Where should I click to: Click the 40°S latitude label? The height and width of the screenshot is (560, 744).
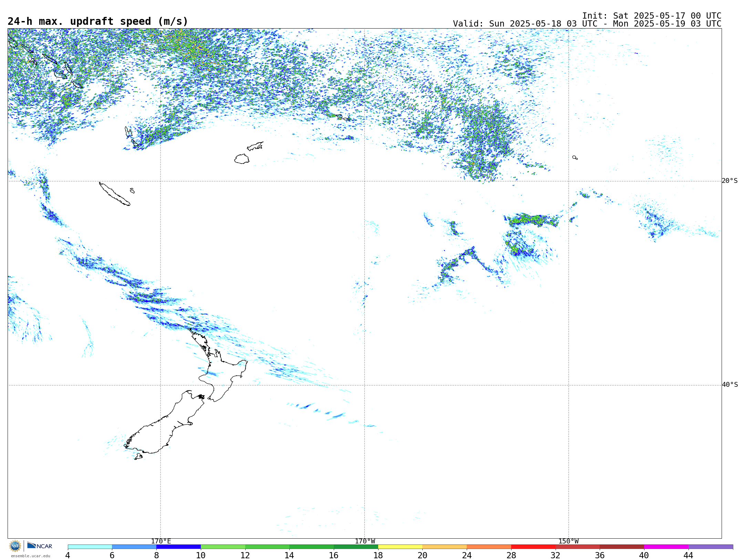coord(730,385)
